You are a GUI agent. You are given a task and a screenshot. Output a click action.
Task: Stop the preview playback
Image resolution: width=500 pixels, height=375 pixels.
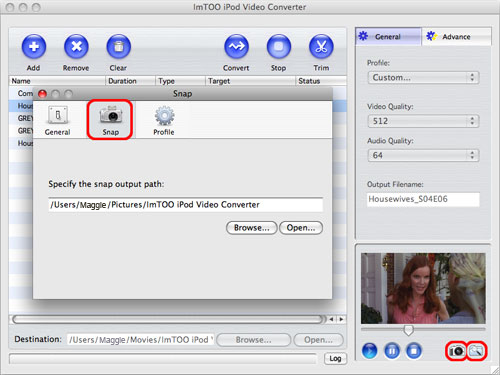click(x=414, y=351)
